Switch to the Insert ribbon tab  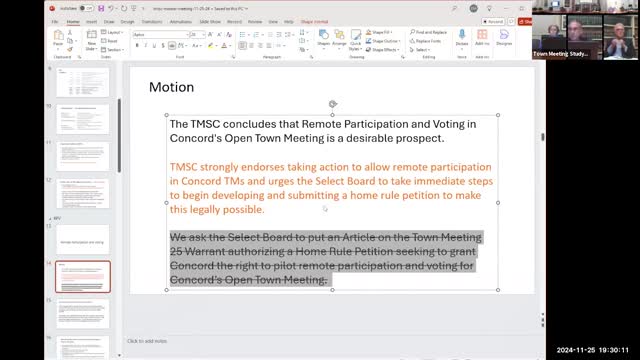pyautogui.click(x=91, y=22)
